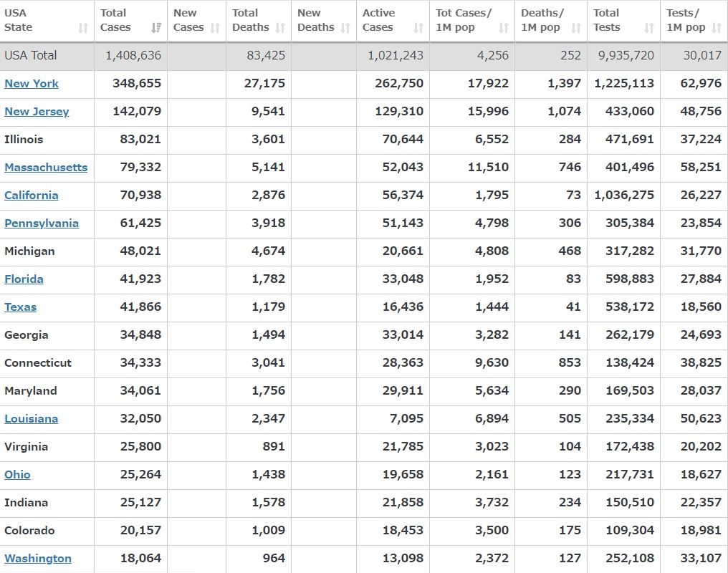Image resolution: width=728 pixels, height=573 pixels.
Task: Click the Florida link
Action: tap(24, 279)
